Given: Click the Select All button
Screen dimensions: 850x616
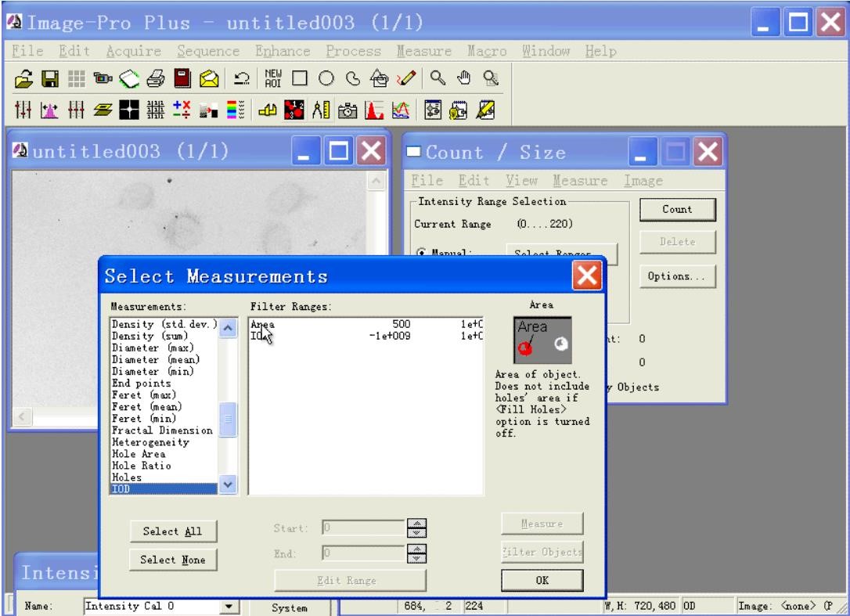Looking at the screenshot, I should point(173,531).
